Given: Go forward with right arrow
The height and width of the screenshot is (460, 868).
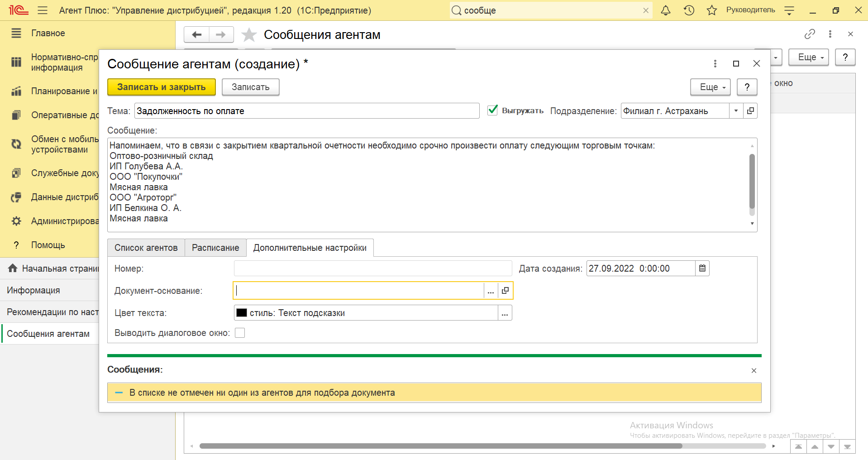Looking at the screenshot, I should click(x=221, y=34).
